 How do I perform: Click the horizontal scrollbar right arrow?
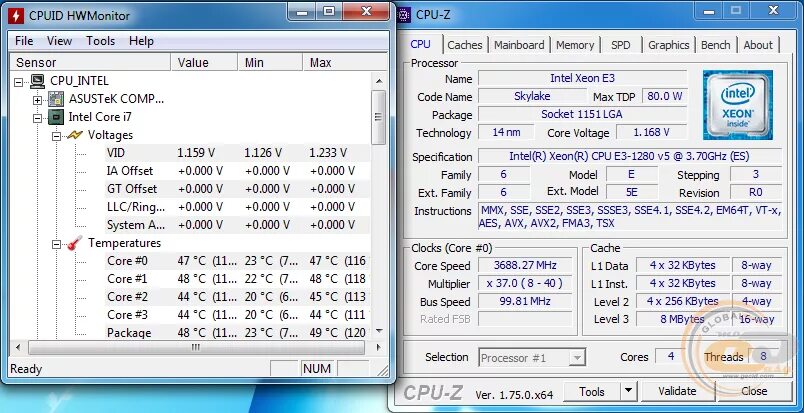[x=378, y=348]
